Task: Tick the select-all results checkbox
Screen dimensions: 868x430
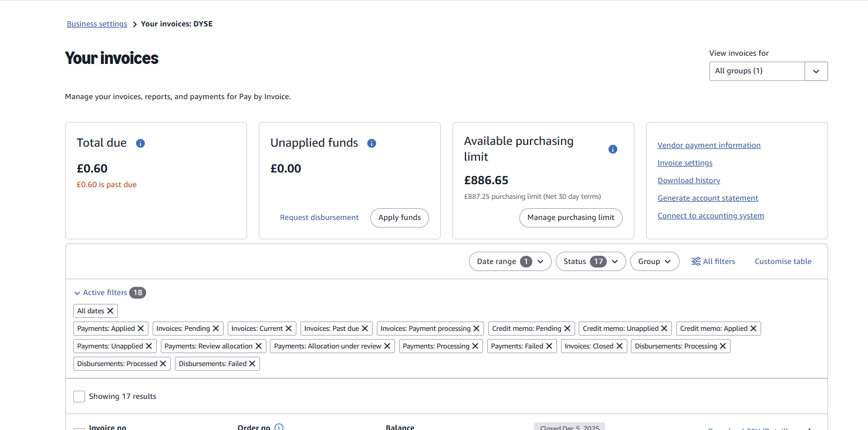Action: [79, 397]
